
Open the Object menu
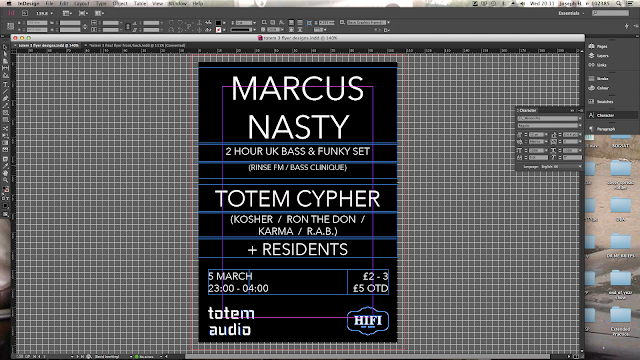120,3
